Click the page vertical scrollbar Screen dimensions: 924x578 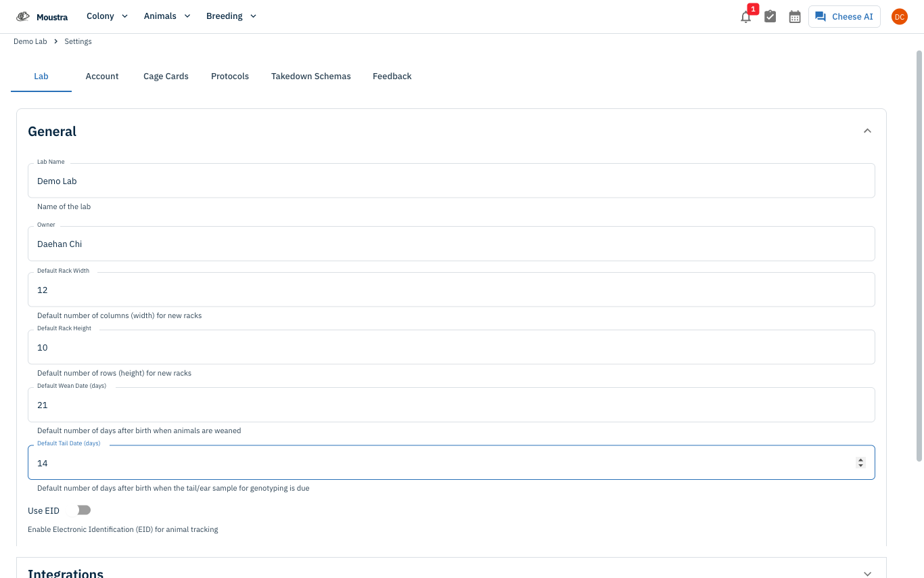(919, 256)
